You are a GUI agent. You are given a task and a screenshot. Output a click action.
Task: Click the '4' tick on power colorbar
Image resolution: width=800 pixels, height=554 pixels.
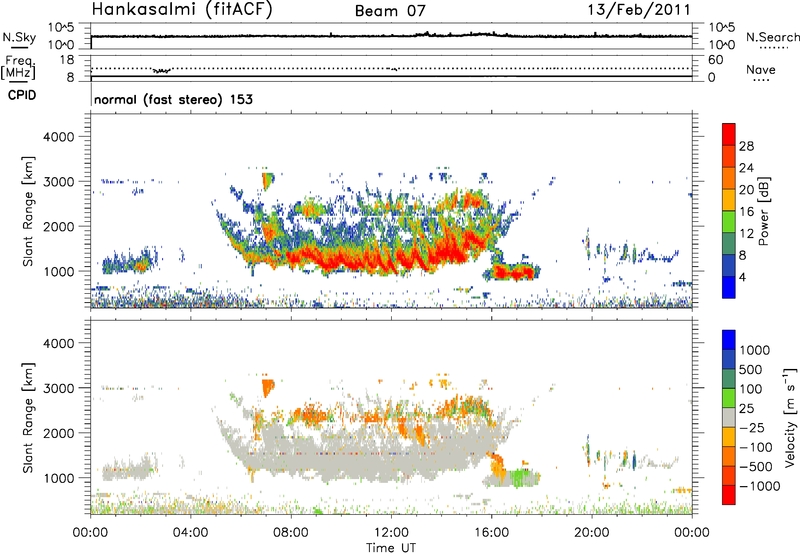tap(742, 277)
